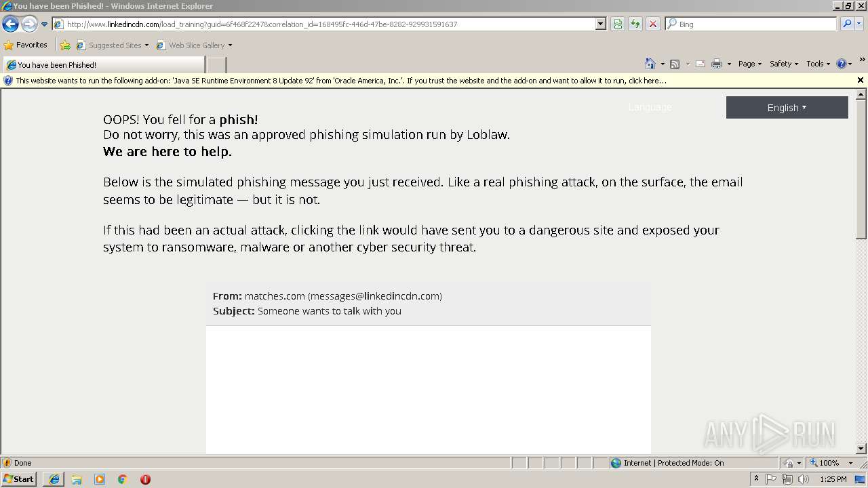This screenshot has width=868, height=488.
Task: Open the Safety menu
Action: [784, 64]
